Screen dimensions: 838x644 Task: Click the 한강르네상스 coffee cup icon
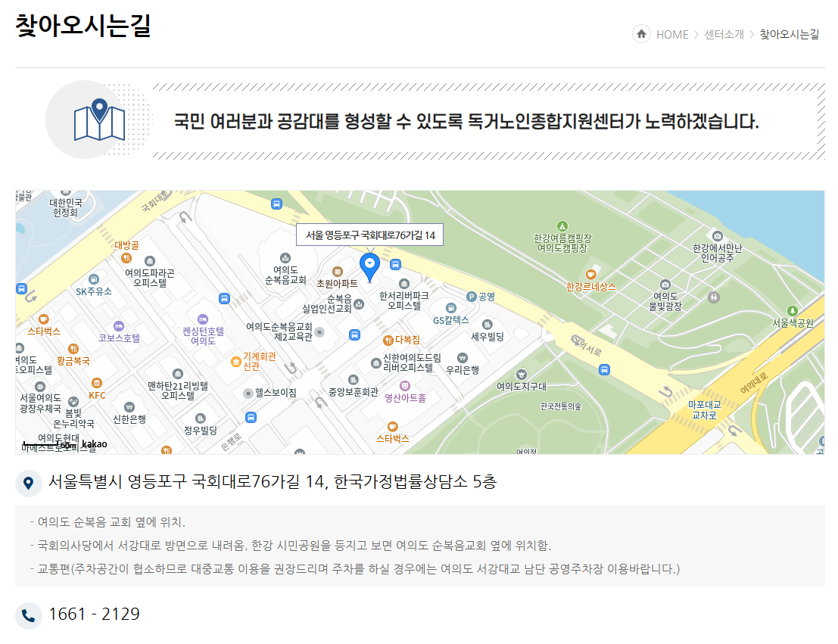(591, 275)
